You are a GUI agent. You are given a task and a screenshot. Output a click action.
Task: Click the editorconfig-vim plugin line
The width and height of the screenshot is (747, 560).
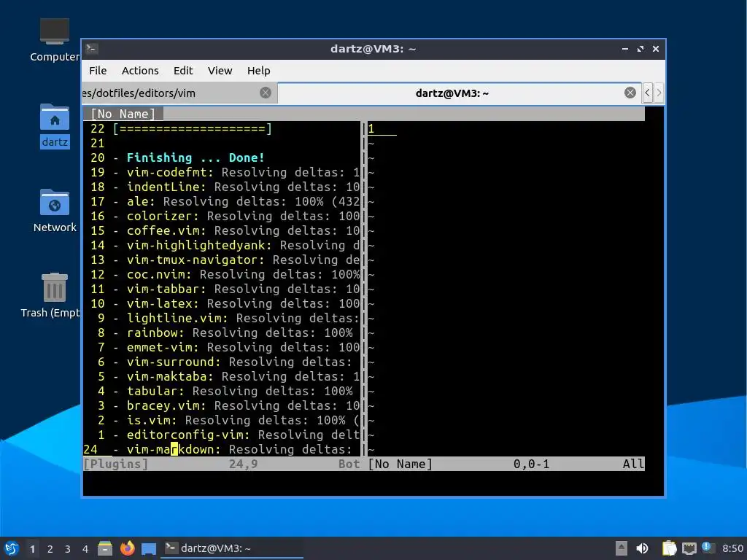[222, 435]
